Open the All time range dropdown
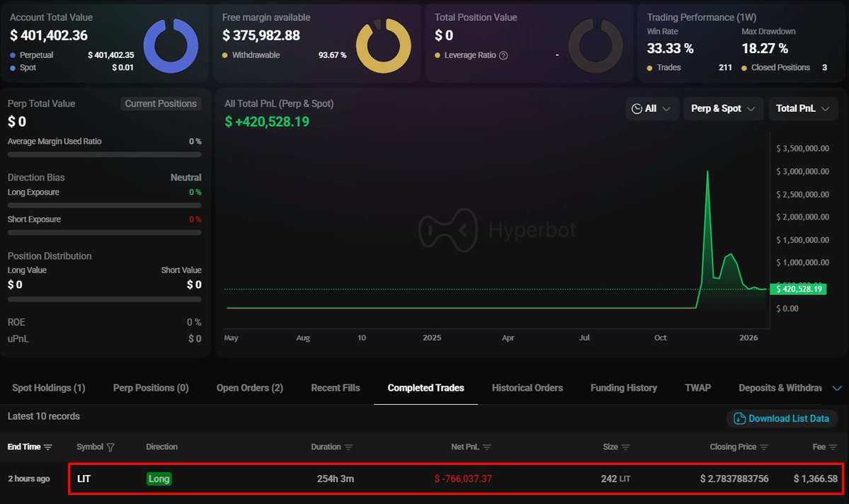 [x=651, y=109]
